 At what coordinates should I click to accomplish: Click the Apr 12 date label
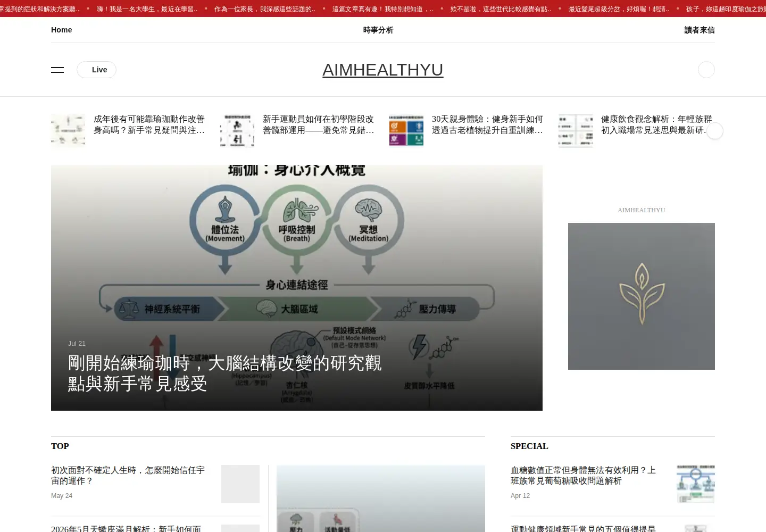pyautogui.click(x=520, y=496)
